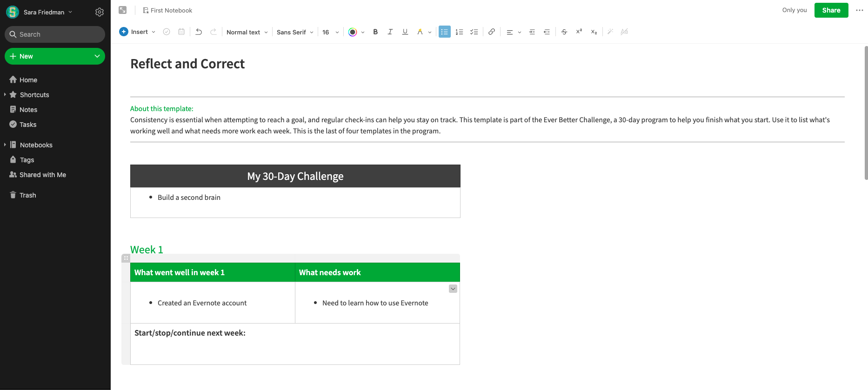Redo the last edit
Screen dimensions: 868x390
[x=214, y=32]
